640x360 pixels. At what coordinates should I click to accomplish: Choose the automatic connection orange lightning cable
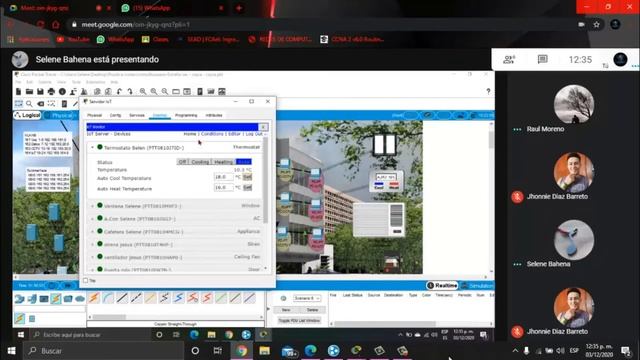(x=94, y=298)
